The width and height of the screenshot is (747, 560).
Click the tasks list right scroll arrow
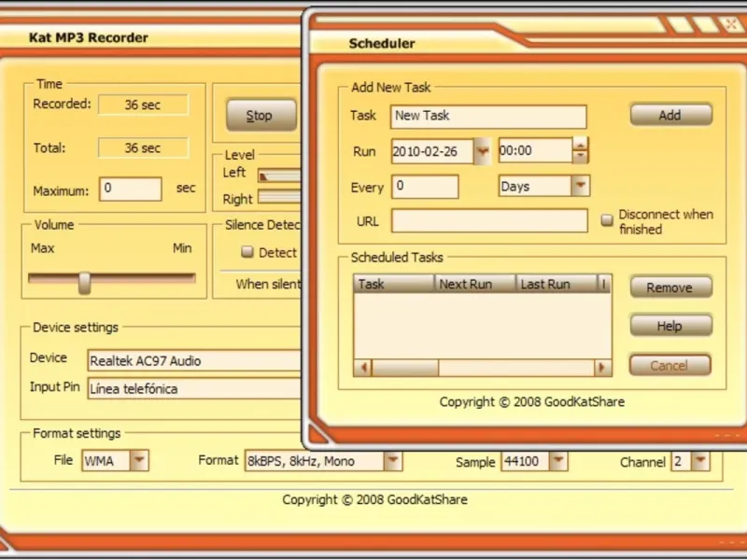(602, 368)
